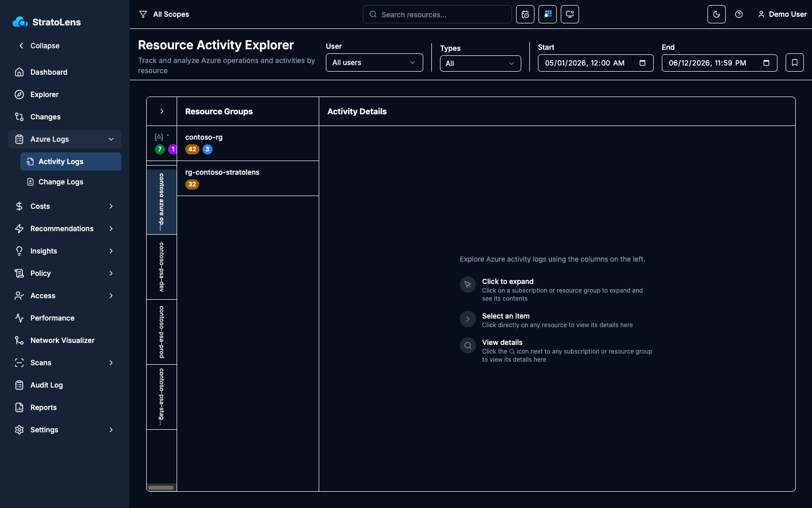Select the contoso-psa-dev subscription tab
The image size is (812, 508).
pyautogui.click(x=161, y=267)
